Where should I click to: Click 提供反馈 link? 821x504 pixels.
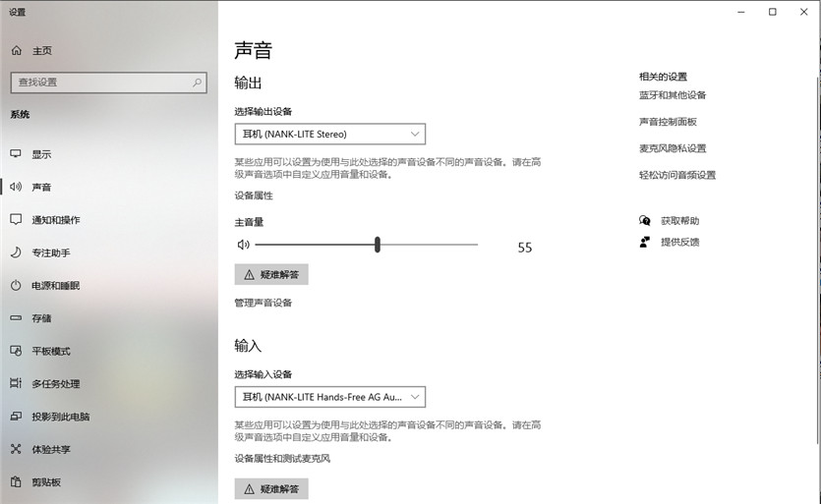point(679,242)
